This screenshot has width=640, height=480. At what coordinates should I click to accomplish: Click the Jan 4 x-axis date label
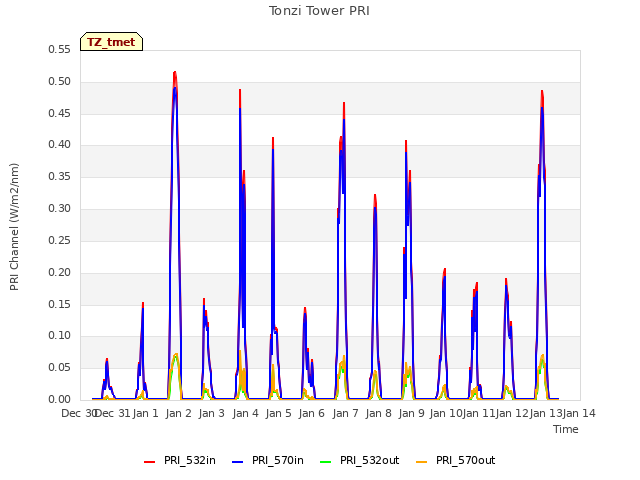pos(246,413)
